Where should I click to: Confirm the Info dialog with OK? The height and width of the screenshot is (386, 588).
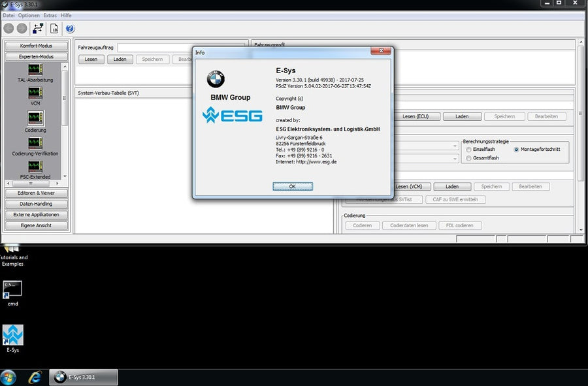pos(292,185)
